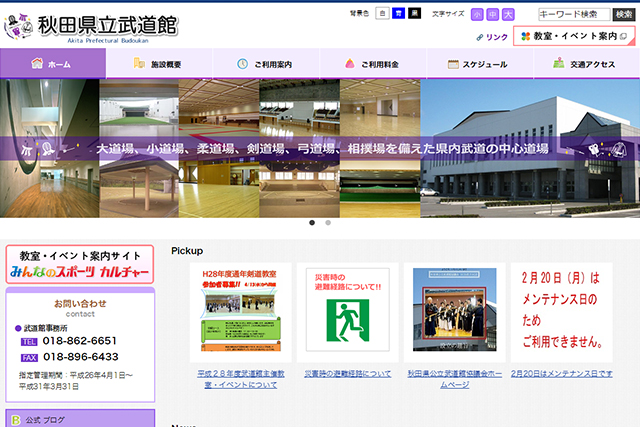Screen dimensions: 640x427
Task: Click the H28年度通年剣道教室 pickup thumbnail
Action: point(240,310)
